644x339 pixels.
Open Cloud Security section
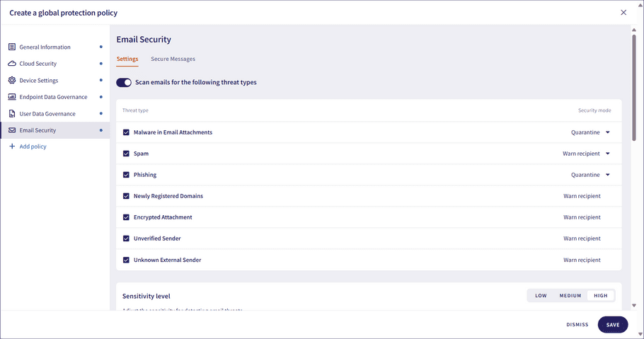(x=55, y=64)
